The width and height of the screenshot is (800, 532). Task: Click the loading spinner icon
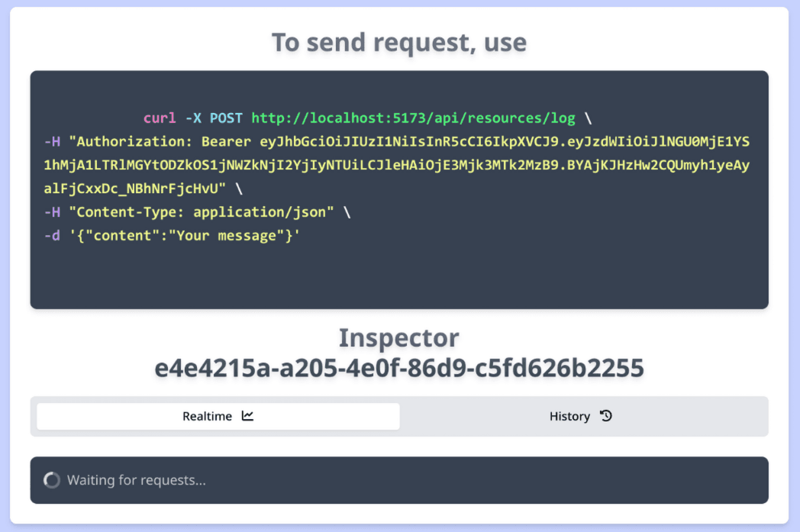52,480
